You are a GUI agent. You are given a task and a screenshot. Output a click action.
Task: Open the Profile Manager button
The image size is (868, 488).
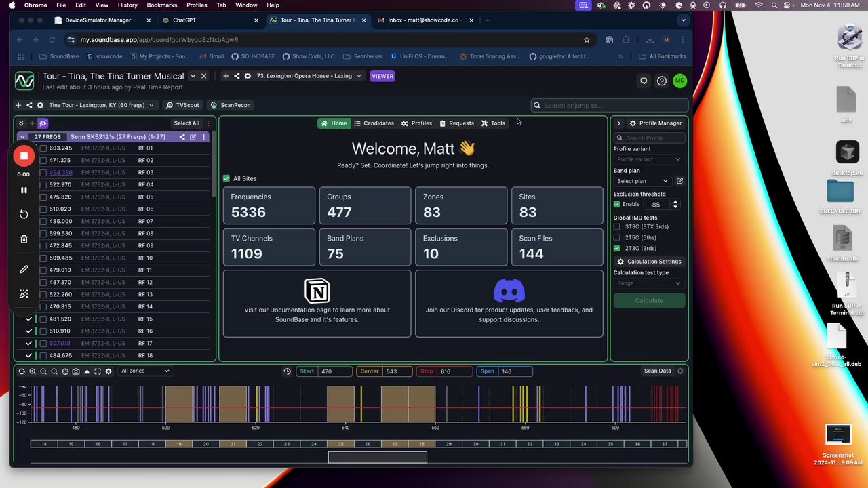pos(655,123)
